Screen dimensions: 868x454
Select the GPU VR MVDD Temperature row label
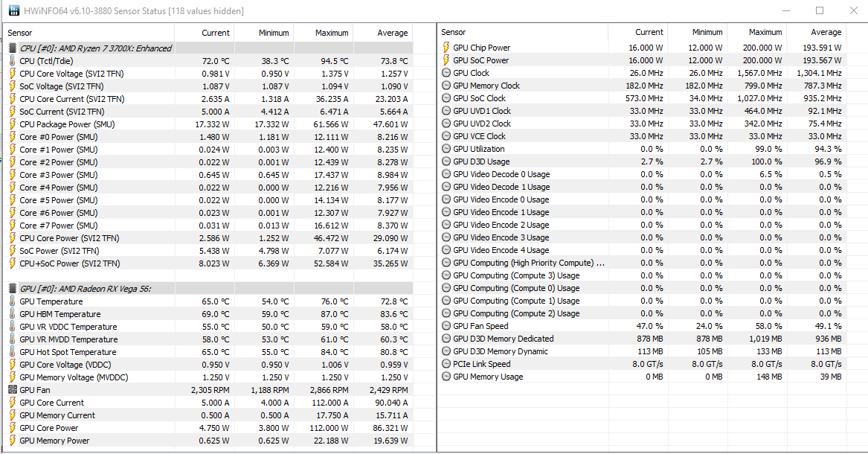pyautogui.click(x=68, y=339)
